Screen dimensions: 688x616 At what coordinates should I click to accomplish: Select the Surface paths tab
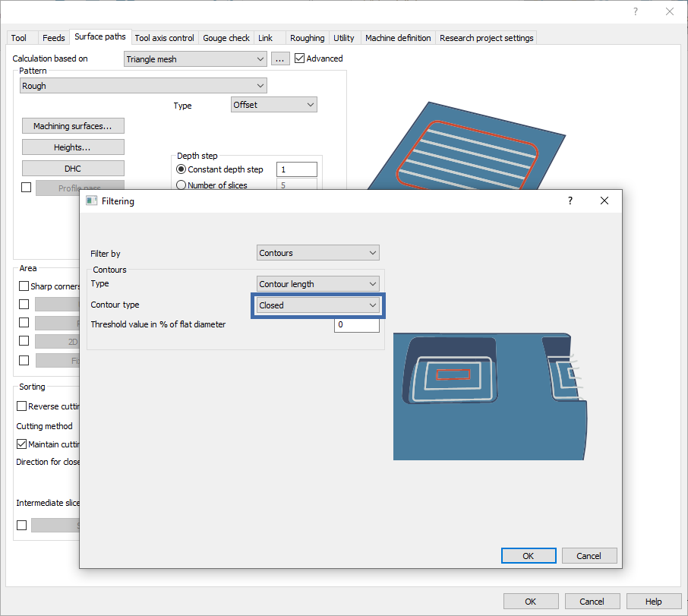click(x=100, y=36)
